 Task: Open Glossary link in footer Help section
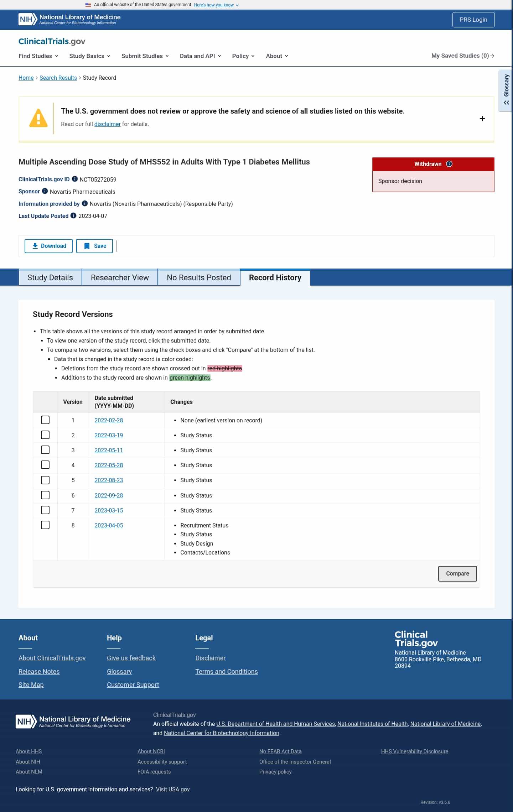coord(119,671)
